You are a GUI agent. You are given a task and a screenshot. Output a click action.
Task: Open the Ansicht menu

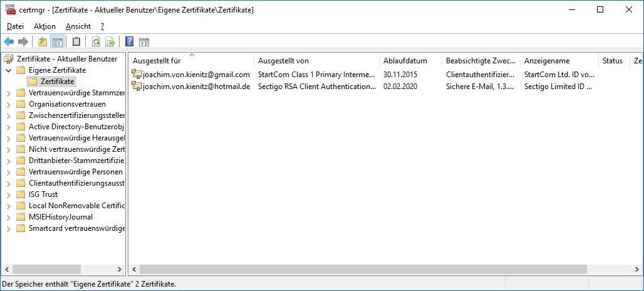pyautogui.click(x=78, y=26)
